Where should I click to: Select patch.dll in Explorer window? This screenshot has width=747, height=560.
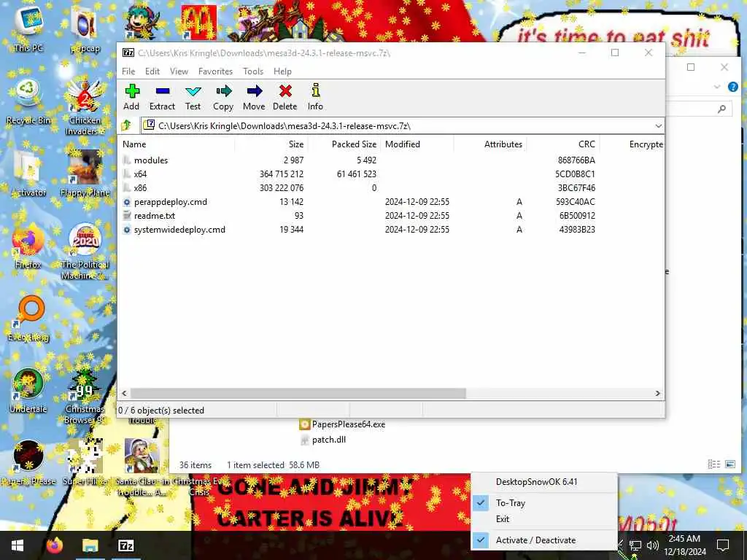click(323, 440)
